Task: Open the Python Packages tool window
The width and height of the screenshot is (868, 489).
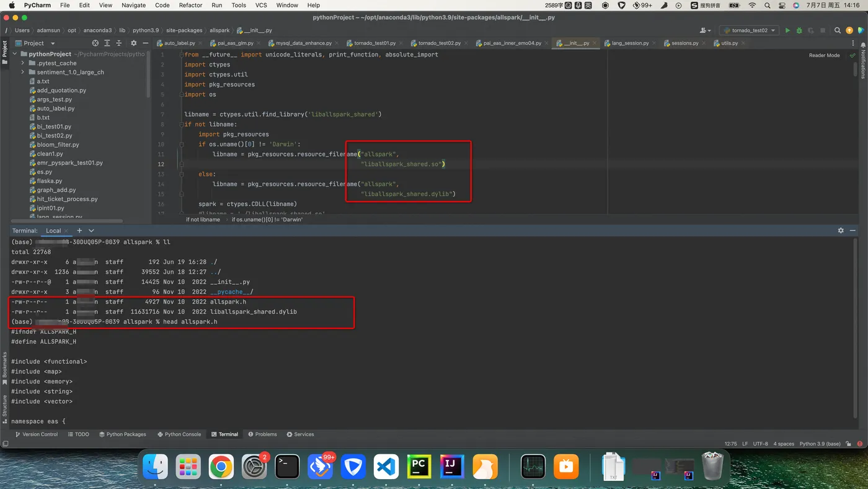Action: [123, 434]
